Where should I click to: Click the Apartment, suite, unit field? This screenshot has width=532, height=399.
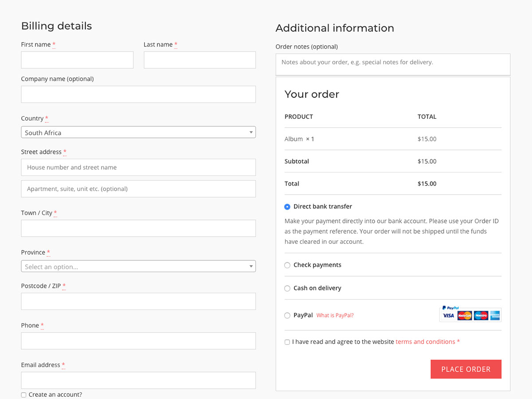coord(138,189)
